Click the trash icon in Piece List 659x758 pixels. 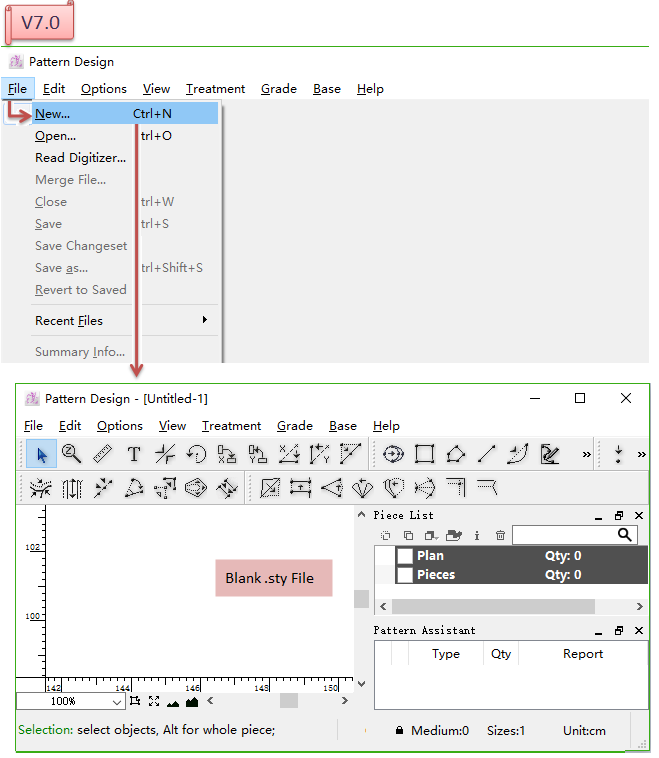(x=500, y=535)
